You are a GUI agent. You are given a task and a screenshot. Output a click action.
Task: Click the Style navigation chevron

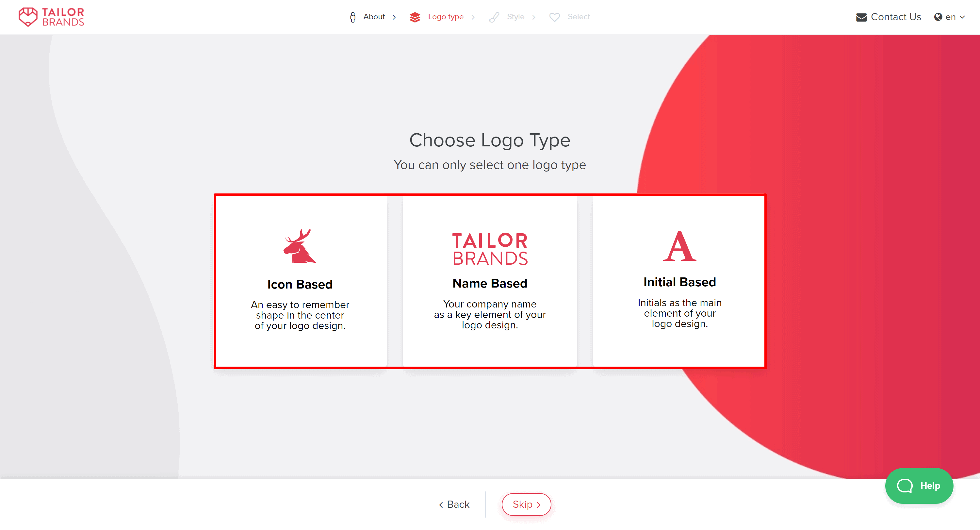[x=534, y=17]
